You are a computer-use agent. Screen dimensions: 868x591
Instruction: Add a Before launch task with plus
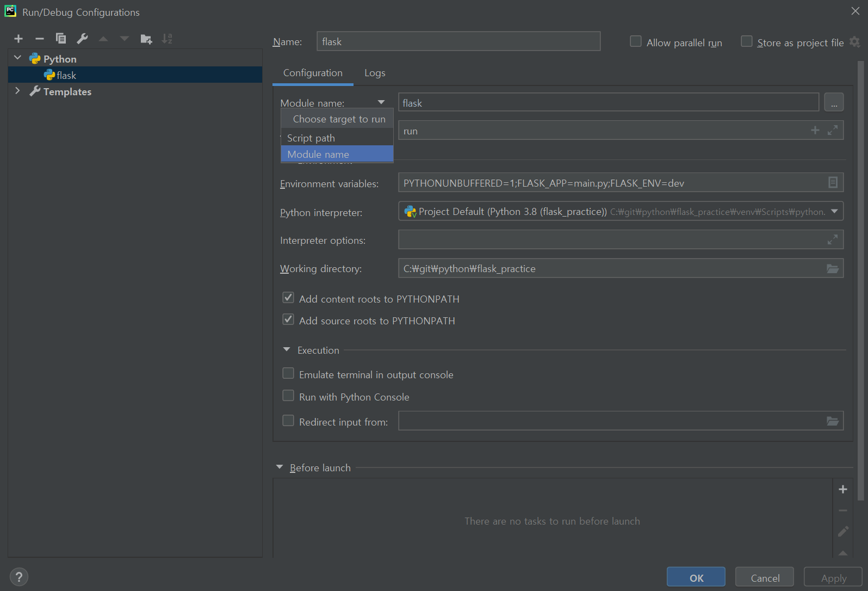click(843, 489)
